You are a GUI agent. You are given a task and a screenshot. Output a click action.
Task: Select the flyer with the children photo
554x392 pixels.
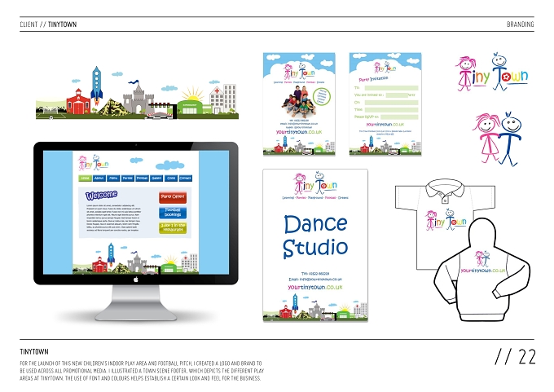click(299, 104)
